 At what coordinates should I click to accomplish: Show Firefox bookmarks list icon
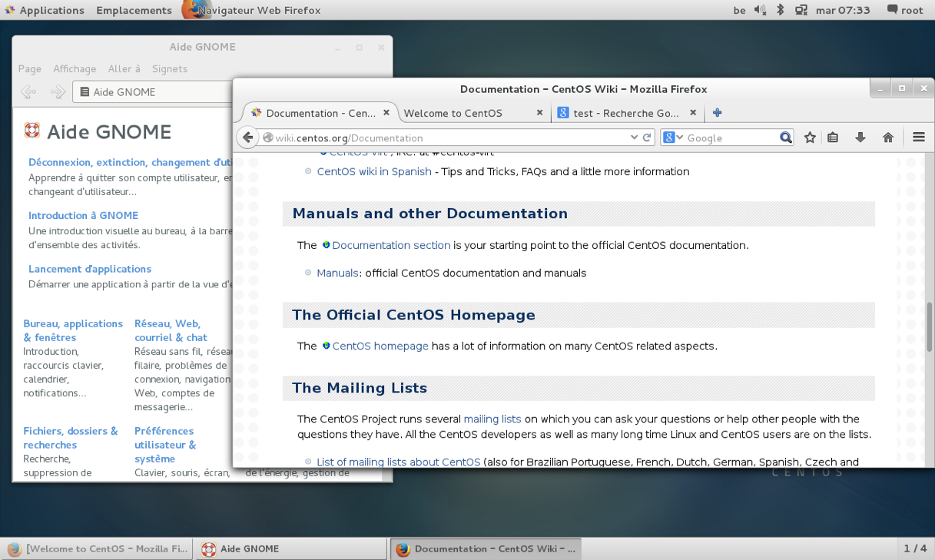coord(833,138)
